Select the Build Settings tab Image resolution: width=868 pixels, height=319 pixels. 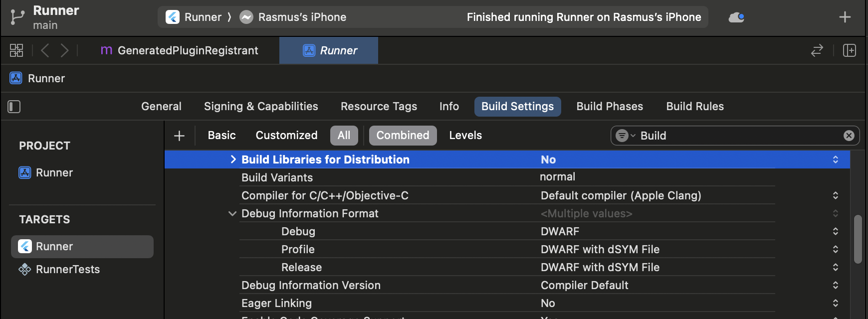517,107
